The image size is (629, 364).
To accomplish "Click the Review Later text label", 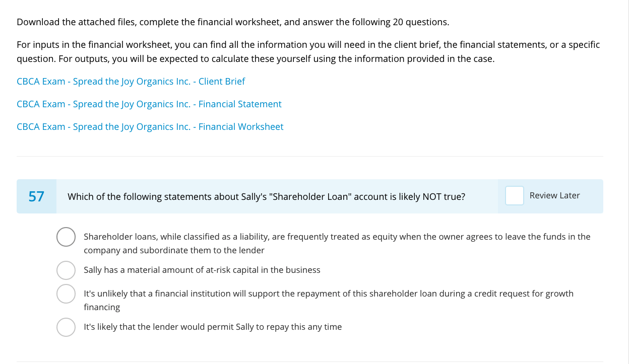I will 554,196.
